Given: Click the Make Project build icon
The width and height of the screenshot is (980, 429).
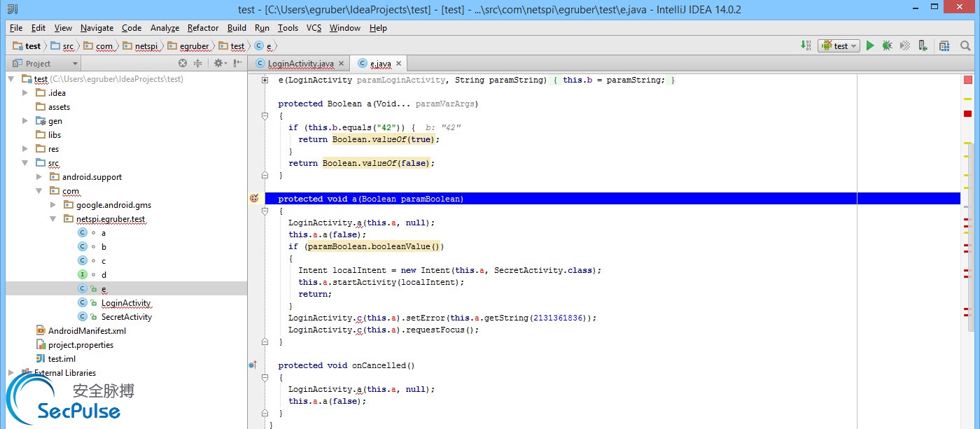Looking at the screenshot, I should click(806, 45).
